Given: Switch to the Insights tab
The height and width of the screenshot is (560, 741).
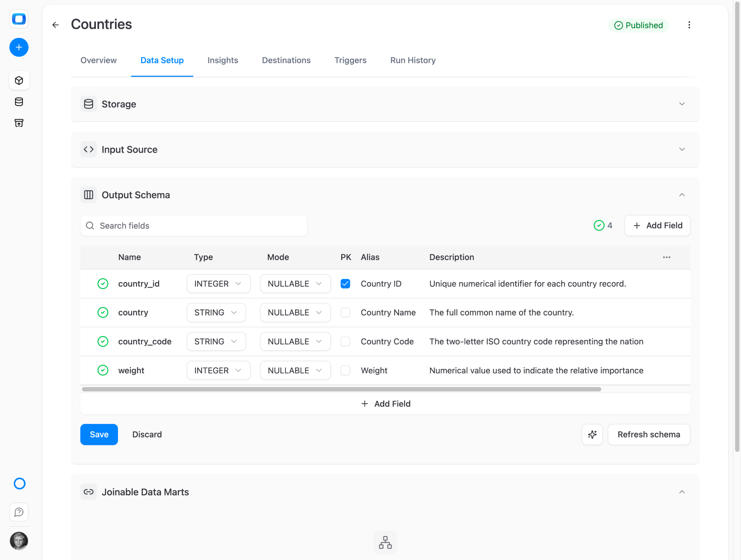Looking at the screenshot, I should [223, 60].
